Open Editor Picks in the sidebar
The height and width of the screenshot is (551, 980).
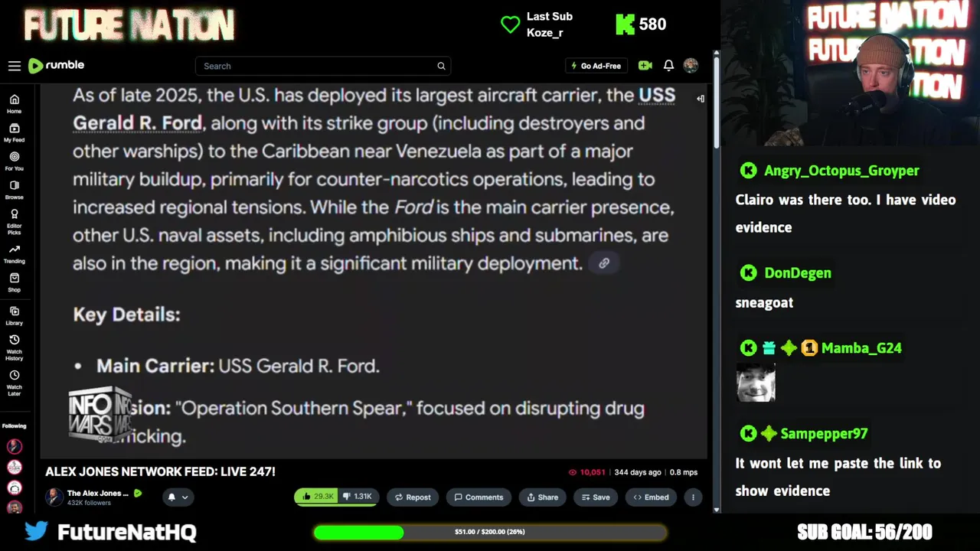pyautogui.click(x=14, y=221)
